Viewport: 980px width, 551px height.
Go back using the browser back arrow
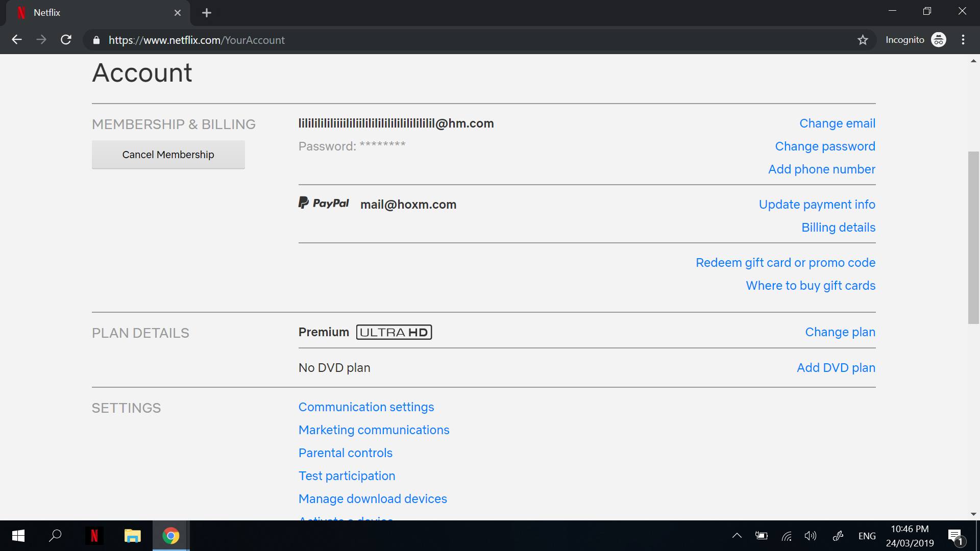[x=17, y=40]
